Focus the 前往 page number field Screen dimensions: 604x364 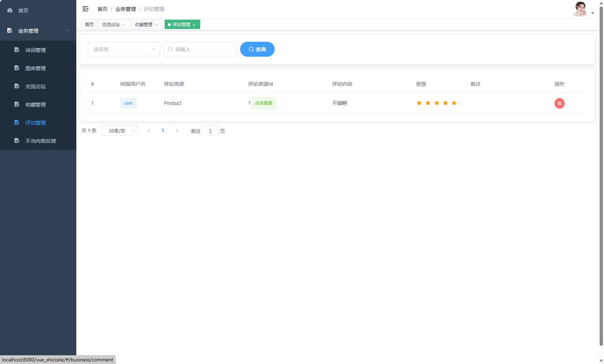click(x=210, y=131)
